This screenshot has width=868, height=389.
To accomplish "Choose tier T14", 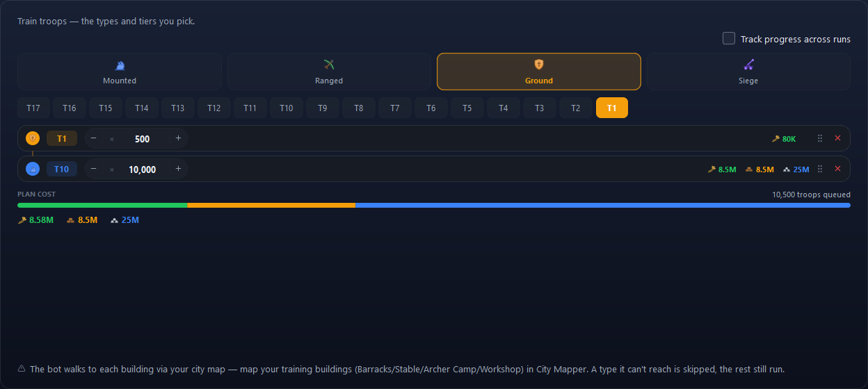I will point(142,108).
